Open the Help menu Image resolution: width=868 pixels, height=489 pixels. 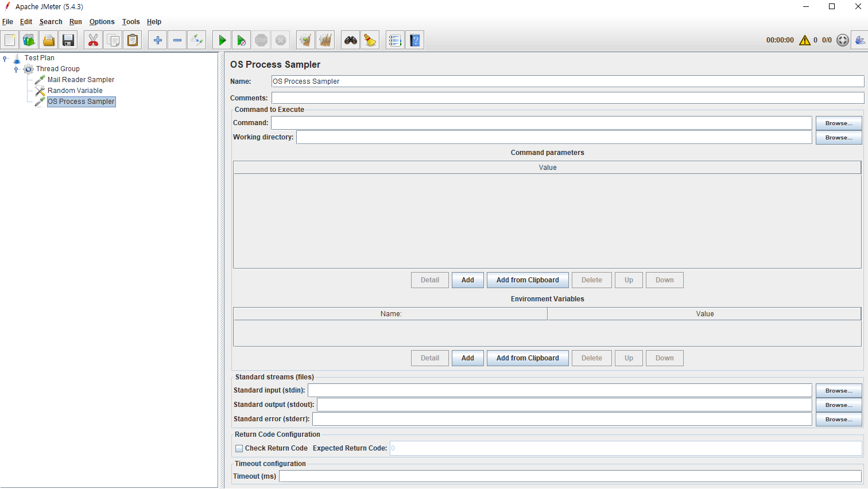[x=154, y=22]
